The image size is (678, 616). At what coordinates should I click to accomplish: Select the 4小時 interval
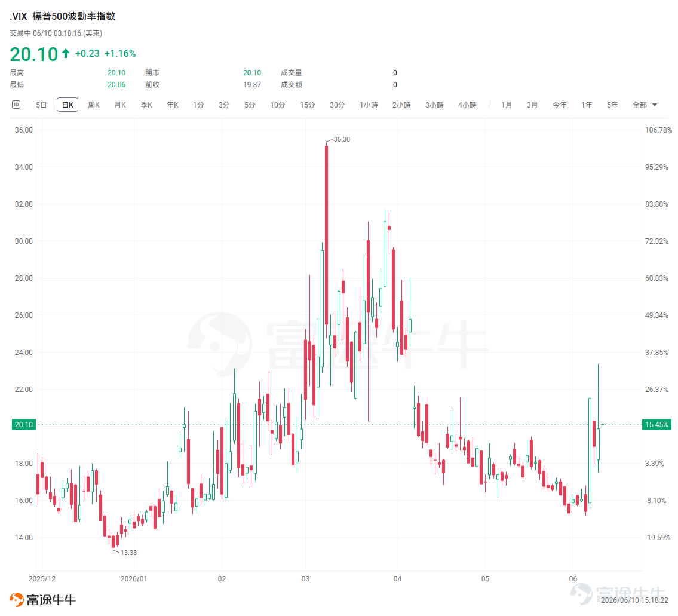[467, 105]
